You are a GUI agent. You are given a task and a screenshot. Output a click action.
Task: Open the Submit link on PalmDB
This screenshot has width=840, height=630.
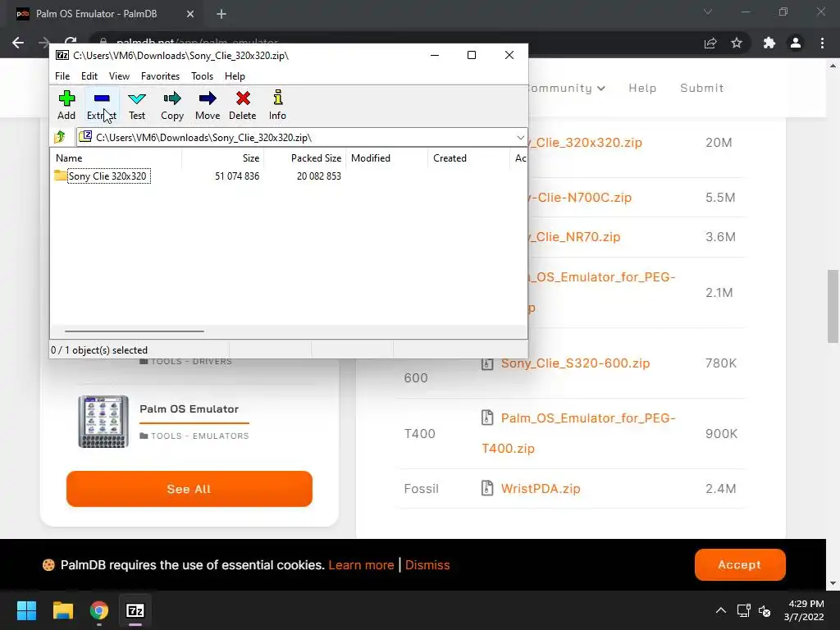(702, 88)
